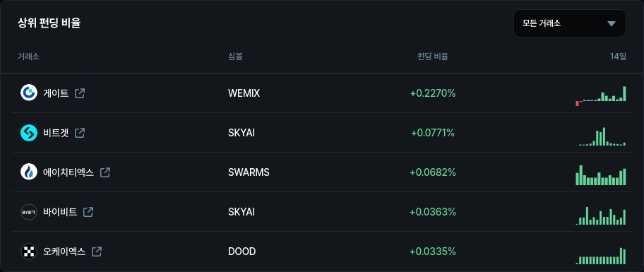This screenshot has height=272, width=644.
Task: Click the HTX flame logo
Action: pyautogui.click(x=29, y=172)
